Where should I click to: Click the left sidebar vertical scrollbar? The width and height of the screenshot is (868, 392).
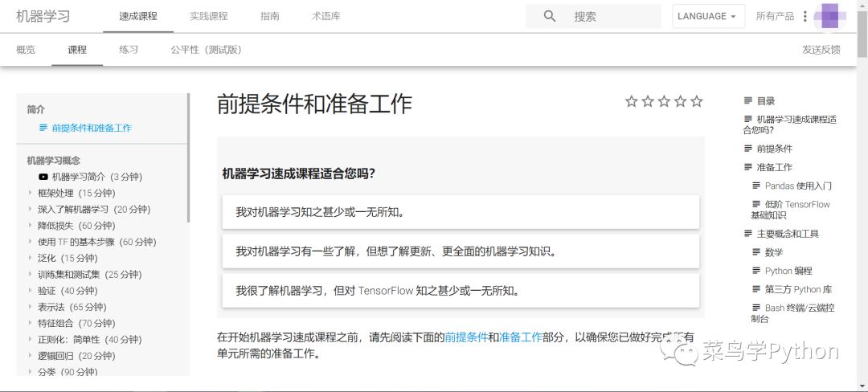[x=189, y=157]
